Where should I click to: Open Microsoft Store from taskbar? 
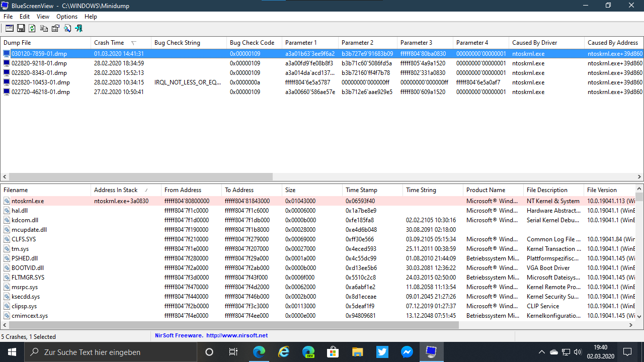tap(333, 352)
